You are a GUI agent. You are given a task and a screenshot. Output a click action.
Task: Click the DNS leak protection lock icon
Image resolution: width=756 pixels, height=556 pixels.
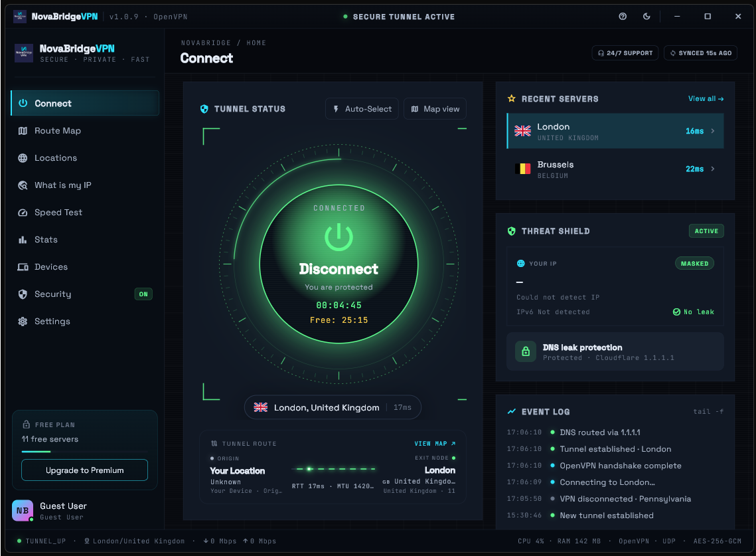click(x=526, y=351)
